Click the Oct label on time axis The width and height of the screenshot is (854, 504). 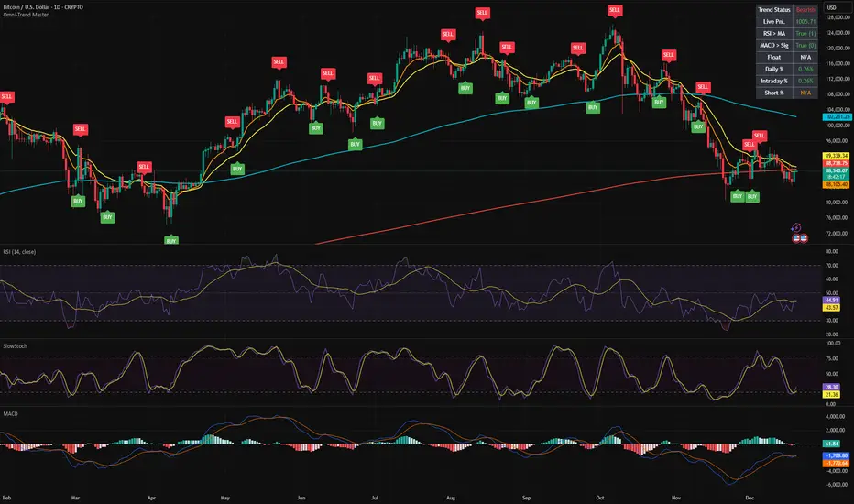pos(599,498)
